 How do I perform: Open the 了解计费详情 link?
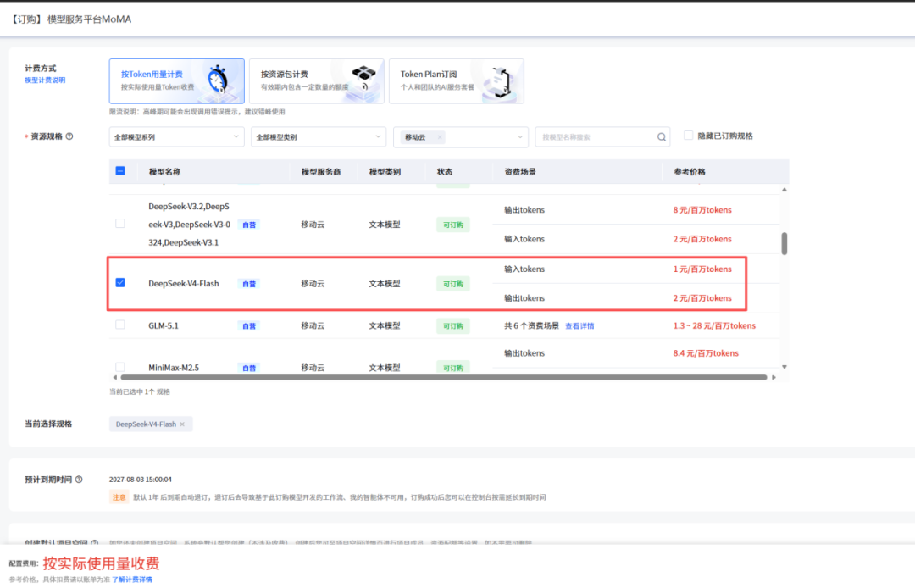[132, 580]
